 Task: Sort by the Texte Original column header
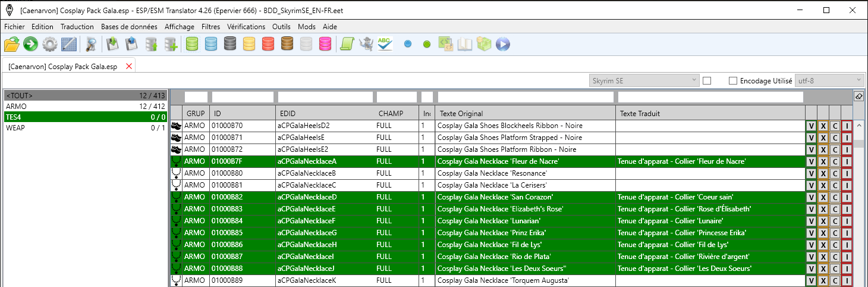click(x=525, y=114)
